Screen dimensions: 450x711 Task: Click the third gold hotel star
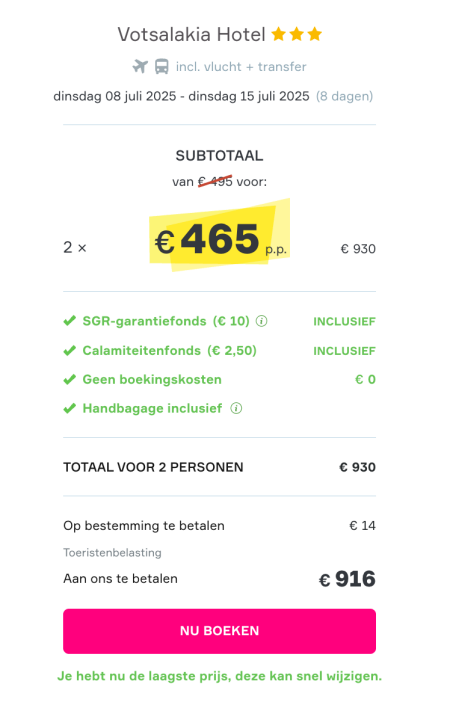314,34
